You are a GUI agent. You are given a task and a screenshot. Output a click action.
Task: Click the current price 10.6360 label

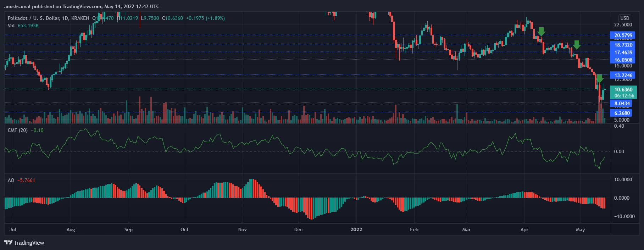pyautogui.click(x=623, y=90)
